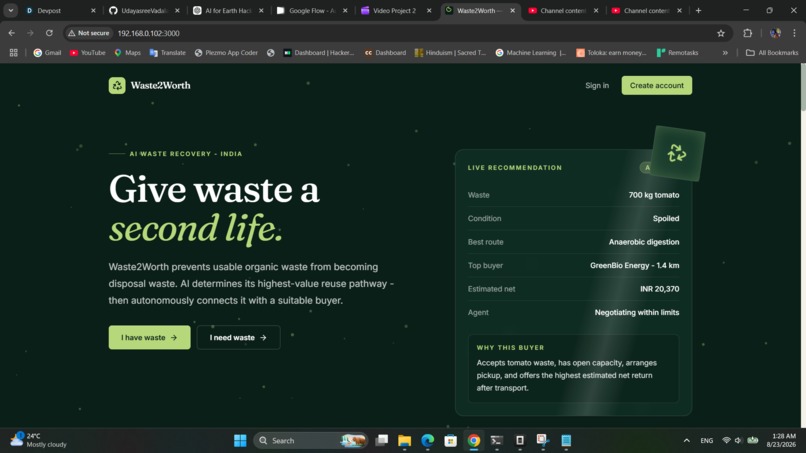Click the Not secure site info chip

click(x=88, y=33)
